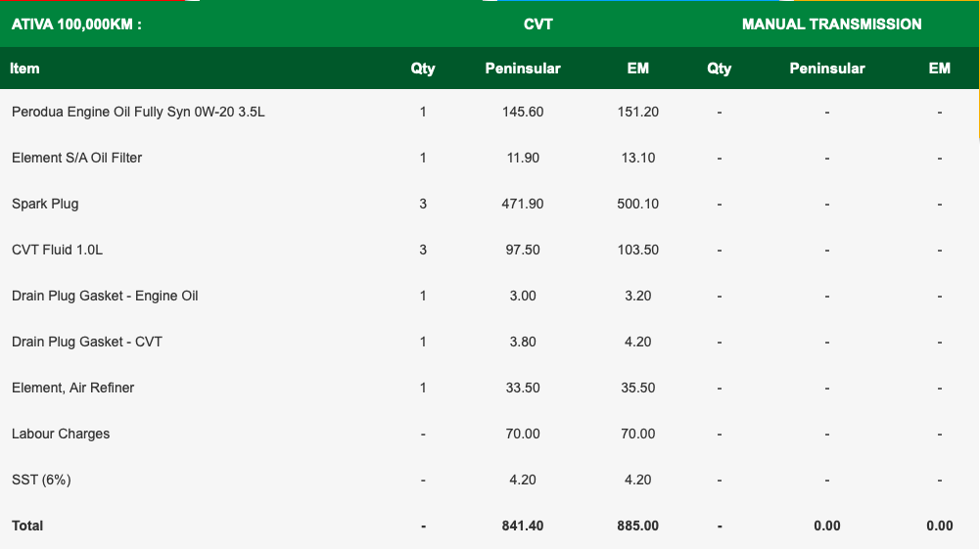The width and height of the screenshot is (980, 549).
Task: Click the Labour Charges row label
Action: [61, 434]
